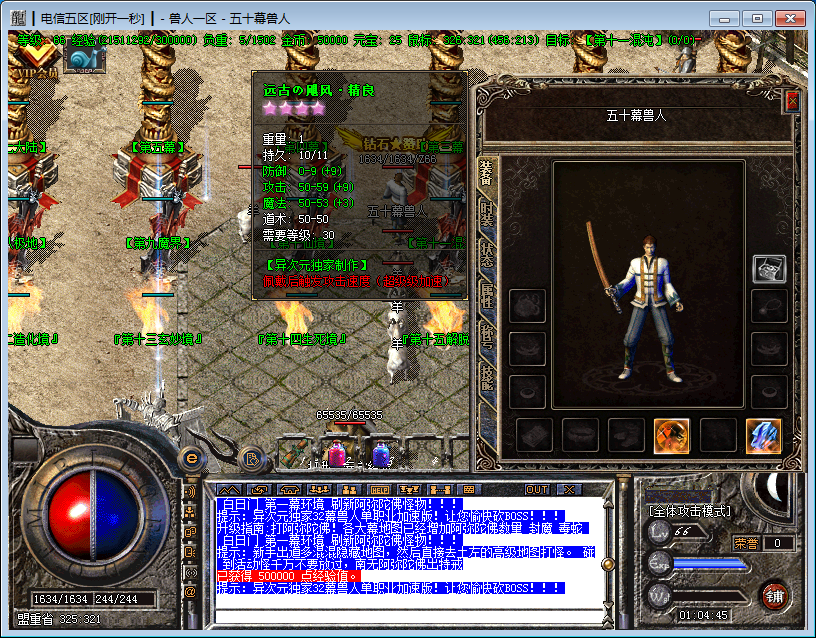Switch to the 状态 tab

click(486, 253)
